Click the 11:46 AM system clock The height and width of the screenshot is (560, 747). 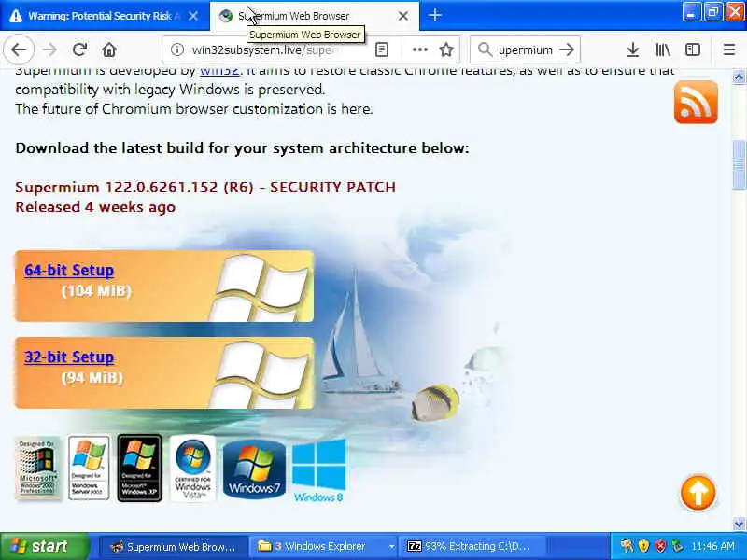[x=712, y=546]
